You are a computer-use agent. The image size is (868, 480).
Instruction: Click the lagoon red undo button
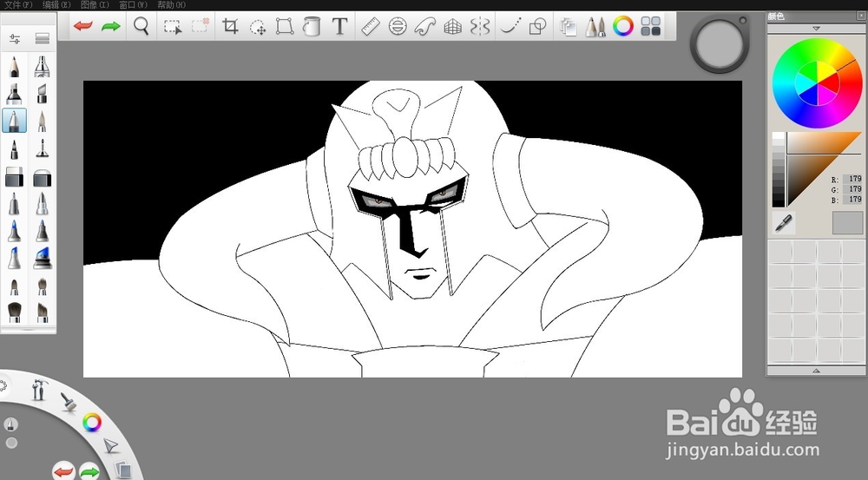click(63, 471)
